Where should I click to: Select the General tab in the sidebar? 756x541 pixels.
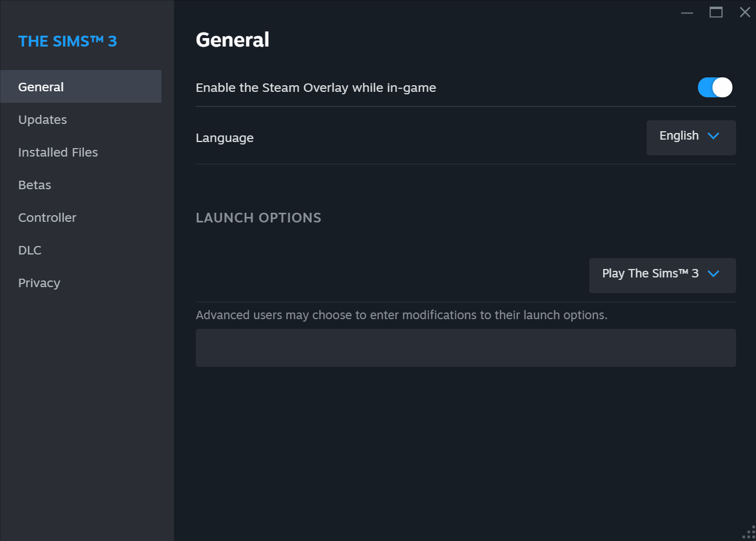[x=41, y=87]
